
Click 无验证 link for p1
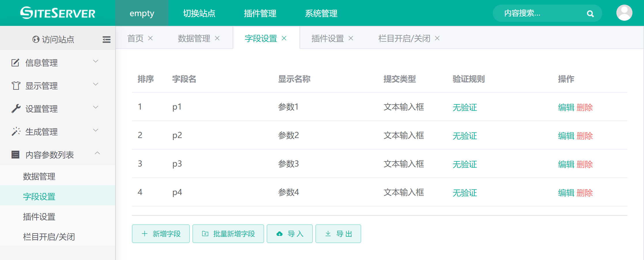pos(465,107)
